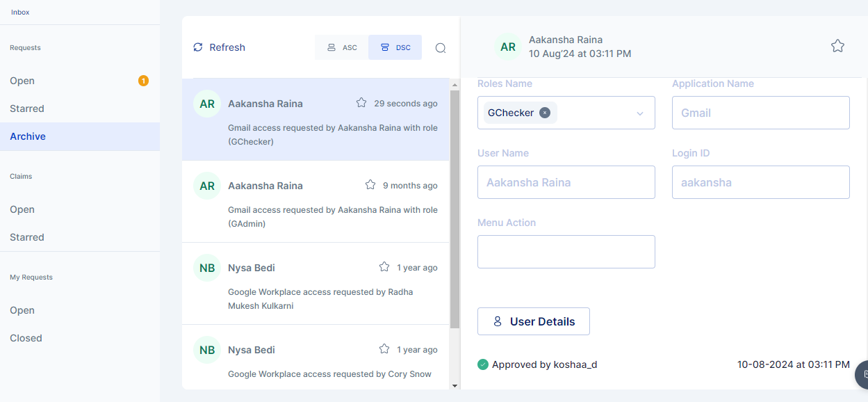
Task: Sort requests in descending order
Action: [395, 47]
